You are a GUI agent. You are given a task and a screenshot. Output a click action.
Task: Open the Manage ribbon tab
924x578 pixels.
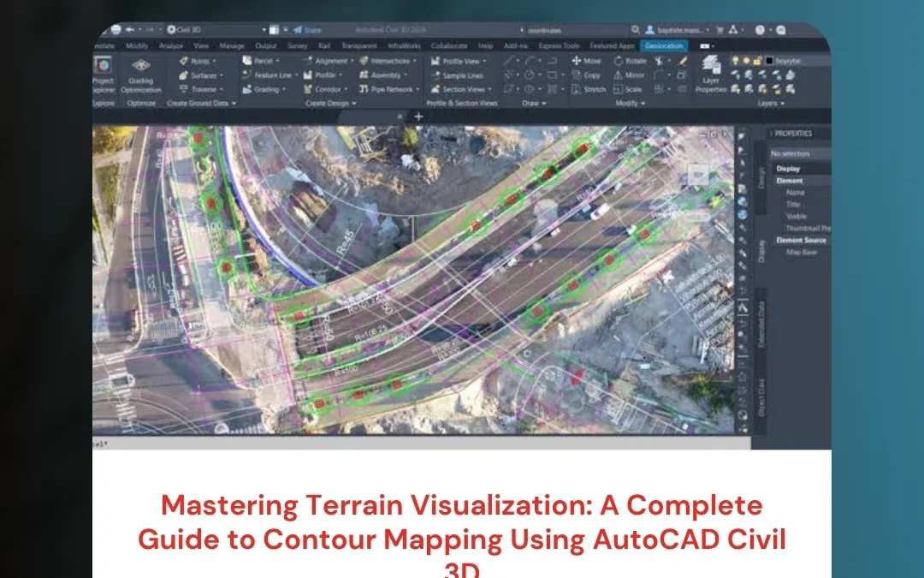[232, 45]
